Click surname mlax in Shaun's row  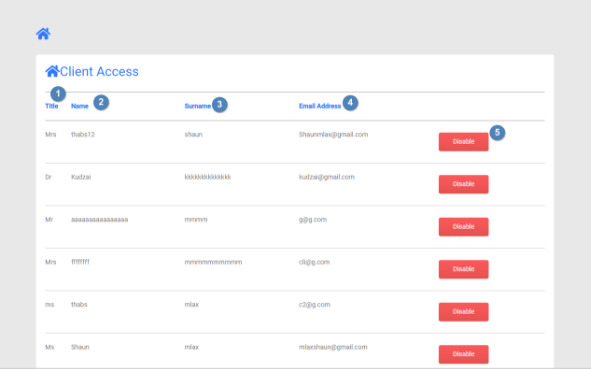click(x=191, y=347)
